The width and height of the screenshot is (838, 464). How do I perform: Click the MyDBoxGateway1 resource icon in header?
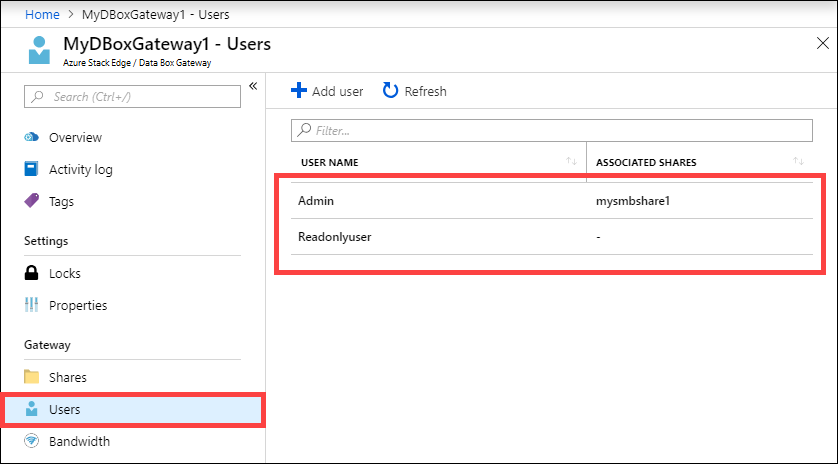coord(39,50)
